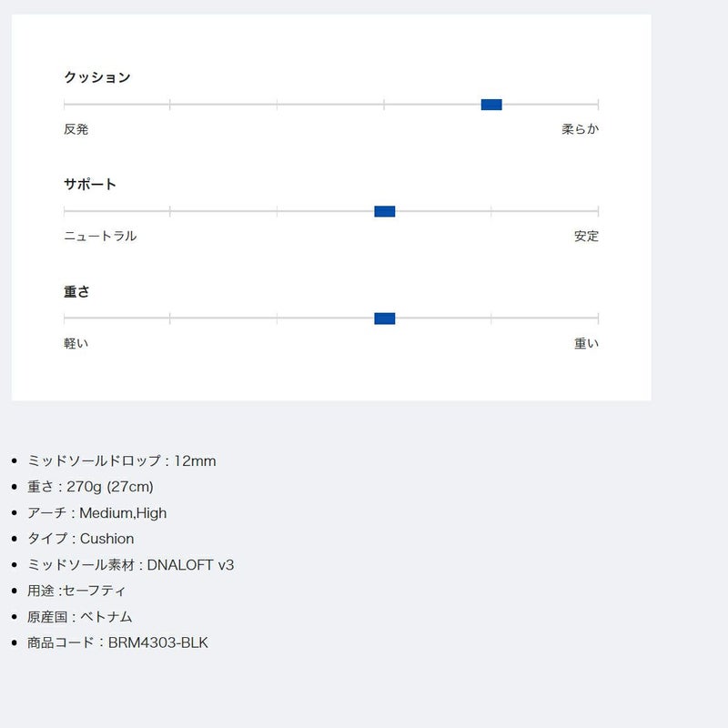Screen dimensions: 728x728
Task: Click the ミッドソールドロップ 12mm list item
Action: pyautogui.click(x=122, y=460)
